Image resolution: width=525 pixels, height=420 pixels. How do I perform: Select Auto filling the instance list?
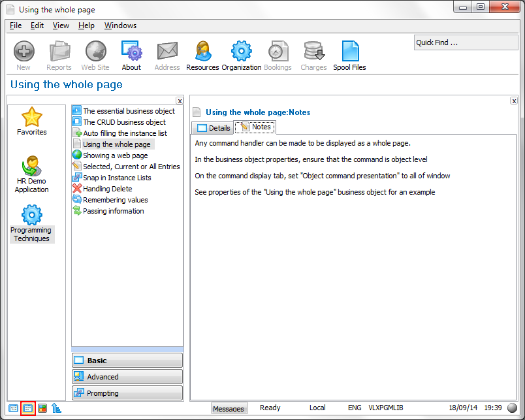pos(125,133)
